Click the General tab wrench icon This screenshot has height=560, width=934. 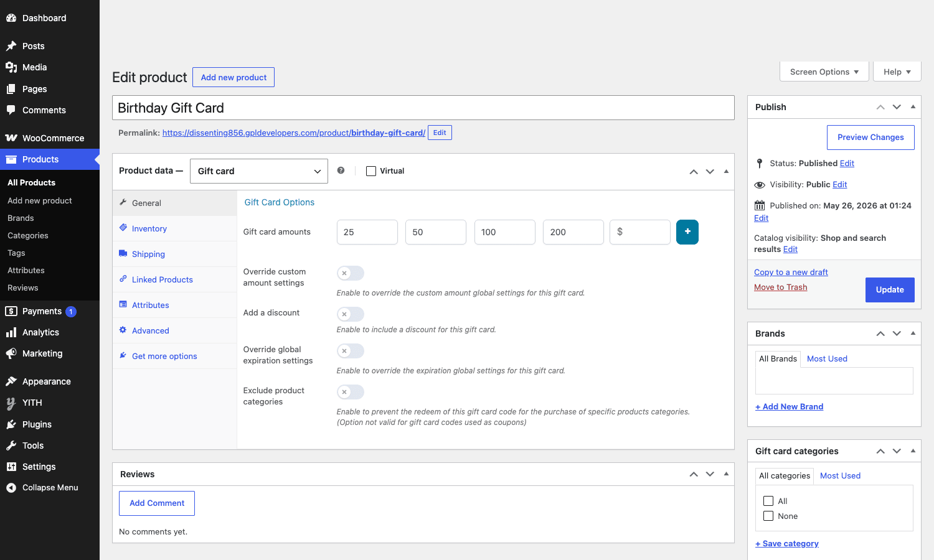click(123, 202)
